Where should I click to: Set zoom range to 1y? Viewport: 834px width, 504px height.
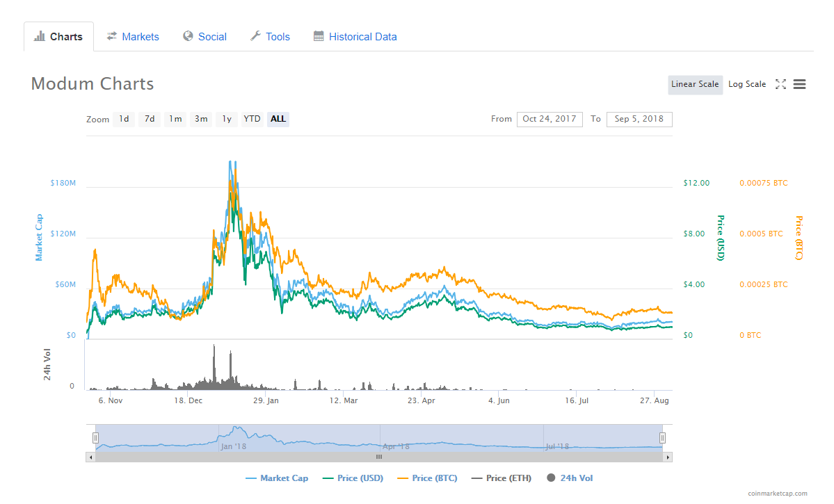click(x=227, y=119)
